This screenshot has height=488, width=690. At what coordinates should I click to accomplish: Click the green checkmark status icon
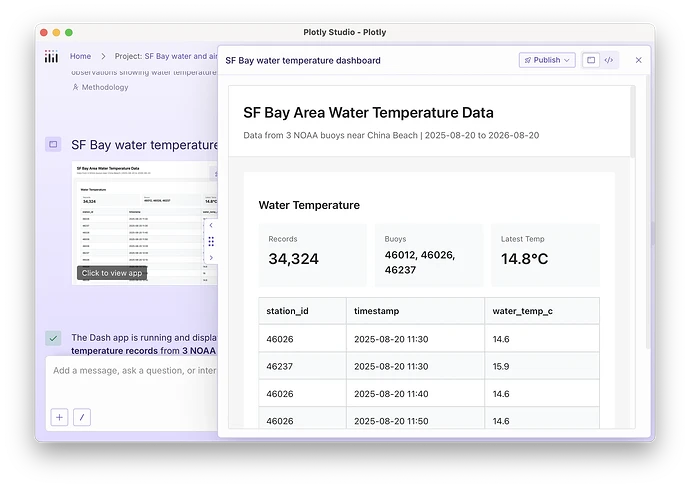(53, 338)
